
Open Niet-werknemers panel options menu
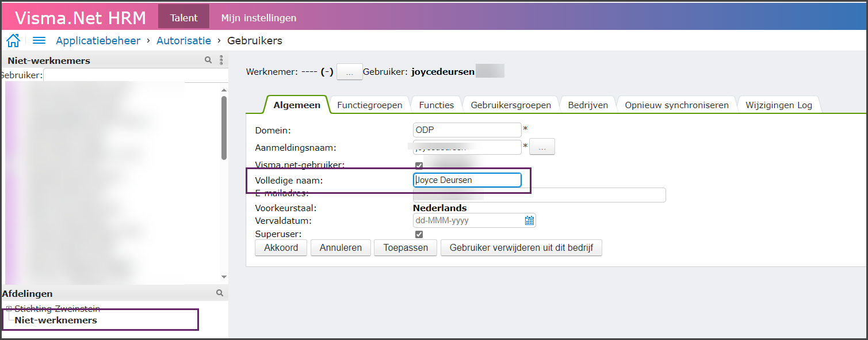click(x=221, y=60)
